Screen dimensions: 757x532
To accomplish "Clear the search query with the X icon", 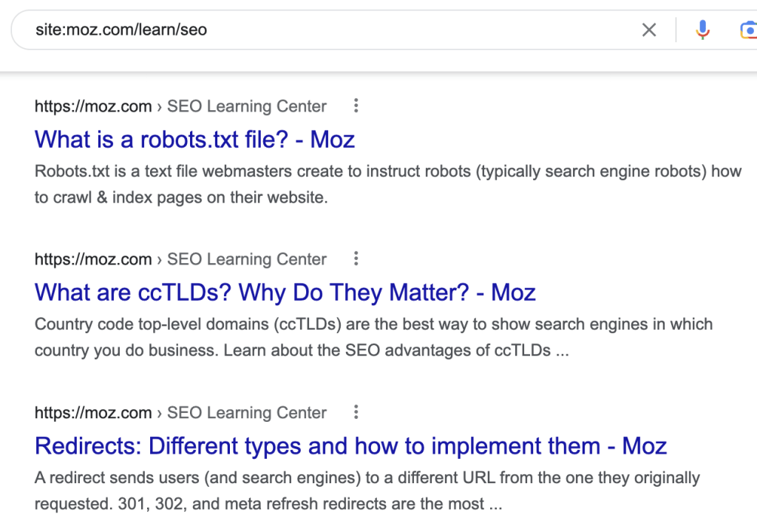I will (648, 30).
